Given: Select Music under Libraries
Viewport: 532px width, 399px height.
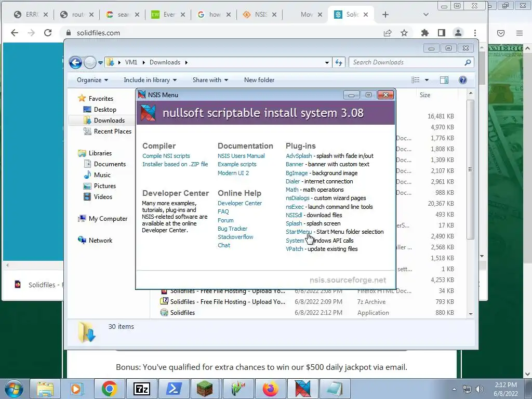Looking at the screenshot, I should [102, 175].
